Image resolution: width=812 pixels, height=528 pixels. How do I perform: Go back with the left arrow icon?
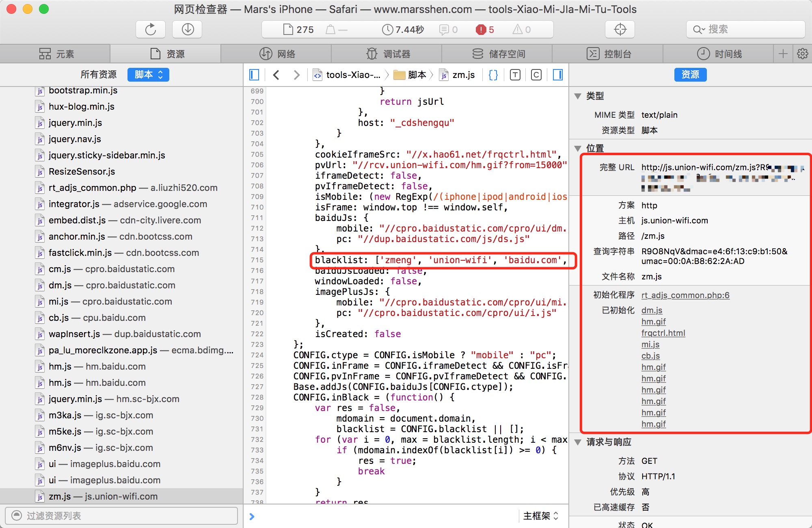coord(276,75)
